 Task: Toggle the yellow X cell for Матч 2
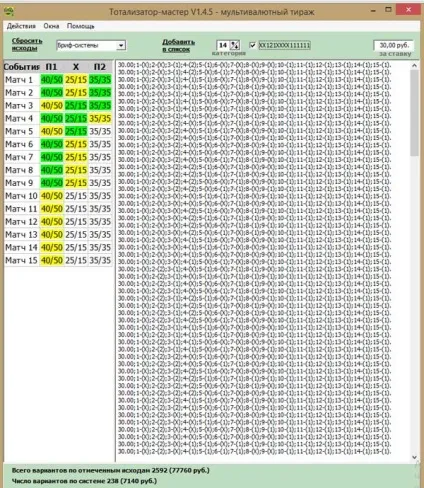click(x=76, y=93)
